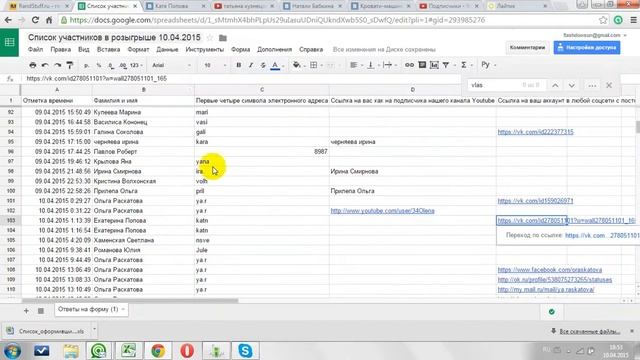The image size is (640, 360).
Task: Open the Дополнения menu
Action: tap(274, 49)
